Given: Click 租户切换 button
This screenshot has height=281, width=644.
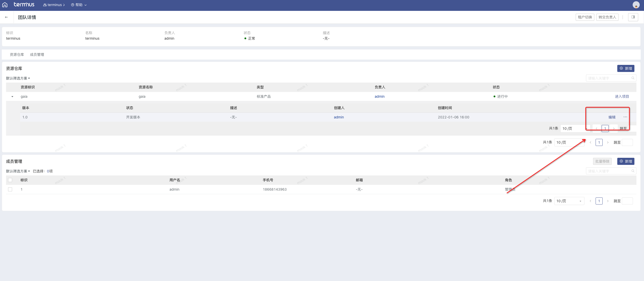Looking at the screenshot, I should [585, 17].
